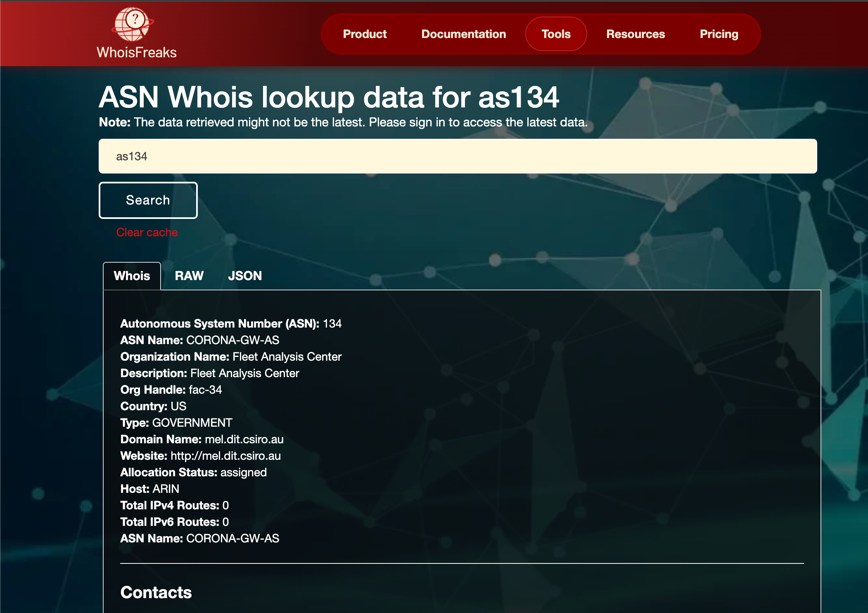Click Organization Name Fleet Analysis Center
The height and width of the screenshot is (613, 868).
(x=231, y=357)
